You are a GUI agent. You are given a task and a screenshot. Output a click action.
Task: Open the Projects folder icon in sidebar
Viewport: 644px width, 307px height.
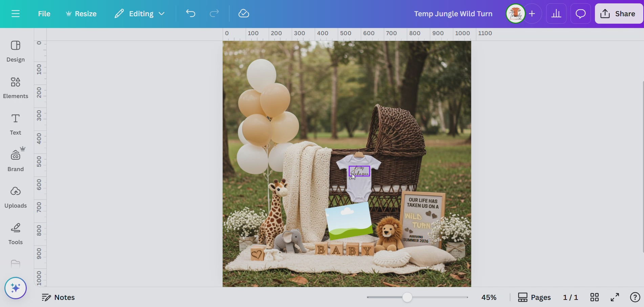point(16,264)
